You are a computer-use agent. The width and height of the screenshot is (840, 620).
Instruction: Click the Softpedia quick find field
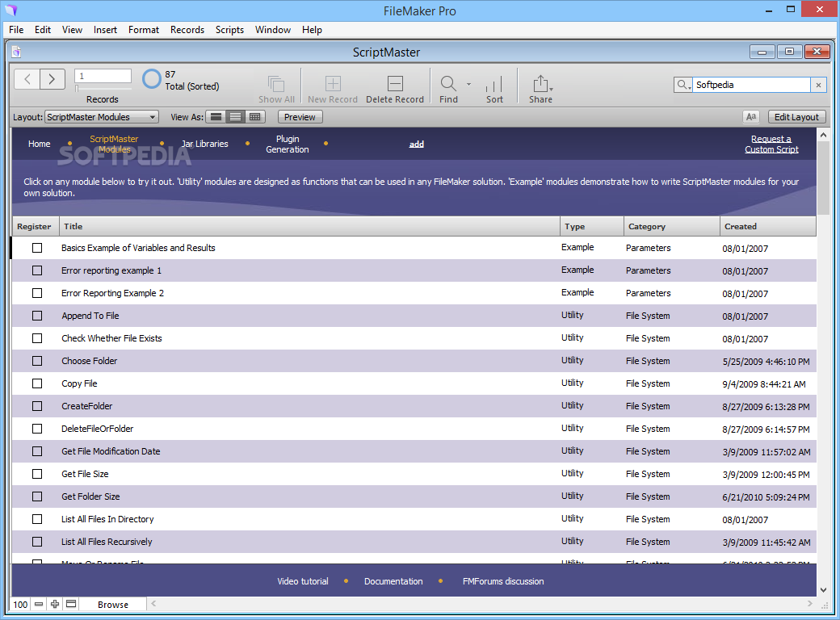tap(751, 85)
